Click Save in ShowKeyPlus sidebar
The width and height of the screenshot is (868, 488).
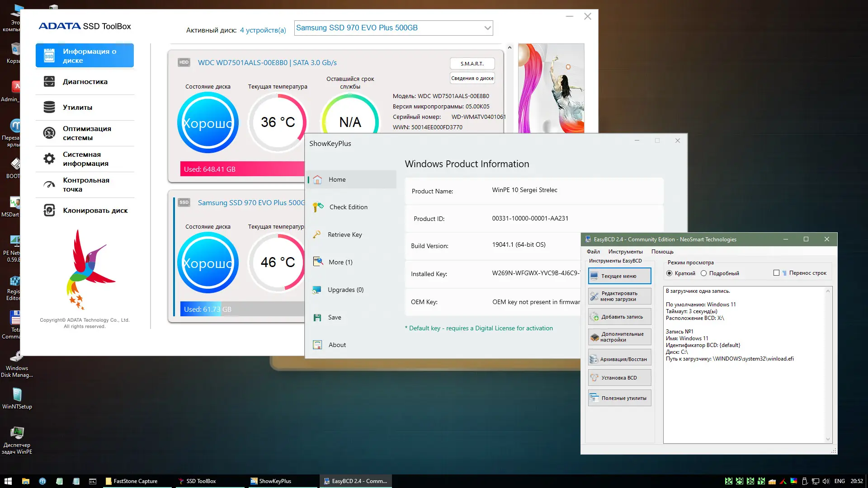coord(335,317)
